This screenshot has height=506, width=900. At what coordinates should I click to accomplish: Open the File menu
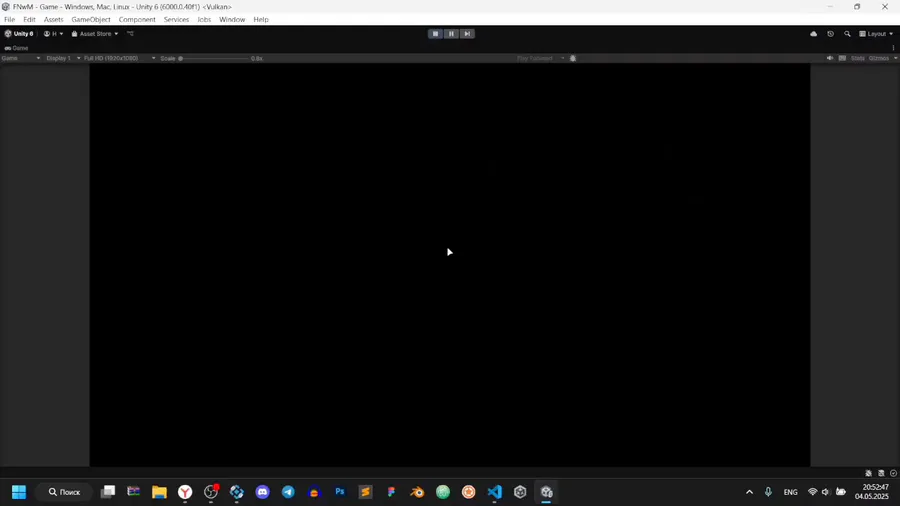[9, 20]
